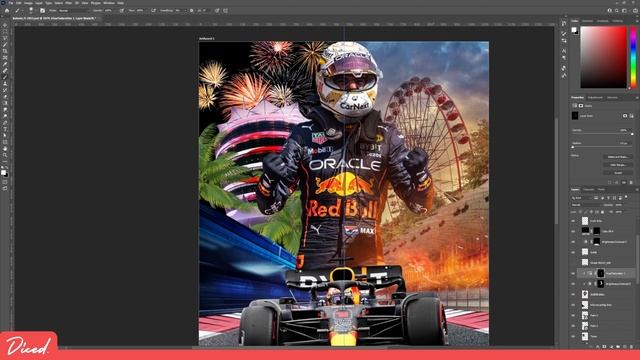Open the File menu
Image resolution: width=640 pixels, height=360 pixels.
click(x=11, y=3)
